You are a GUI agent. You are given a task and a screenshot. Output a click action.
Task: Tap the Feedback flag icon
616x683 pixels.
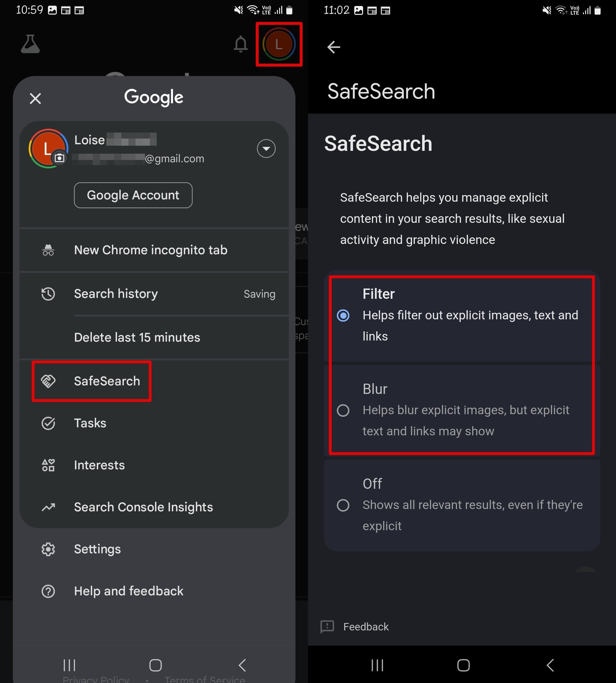pos(327,627)
